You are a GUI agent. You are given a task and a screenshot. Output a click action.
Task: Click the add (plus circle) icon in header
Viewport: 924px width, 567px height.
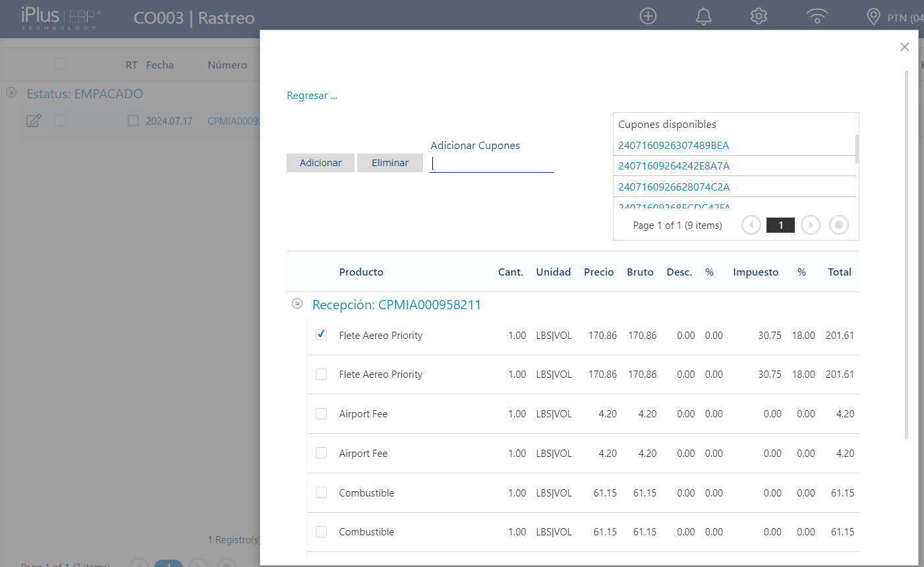click(x=648, y=16)
